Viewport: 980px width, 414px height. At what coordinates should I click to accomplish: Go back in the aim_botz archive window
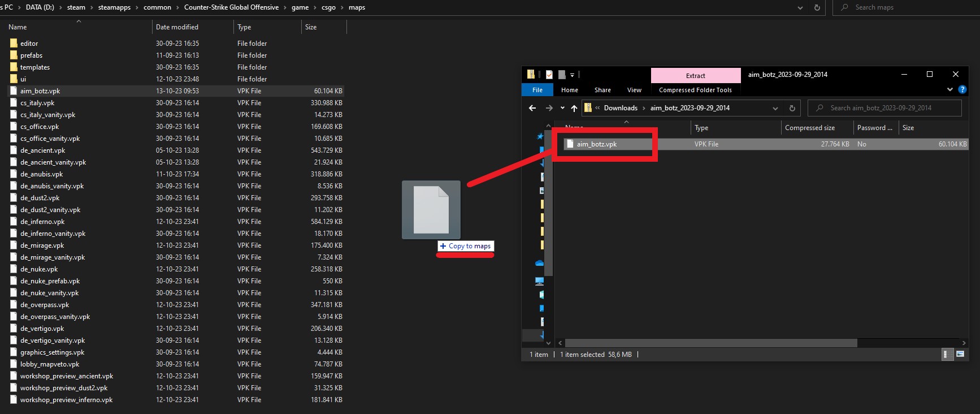pyautogui.click(x=532, y=108)
